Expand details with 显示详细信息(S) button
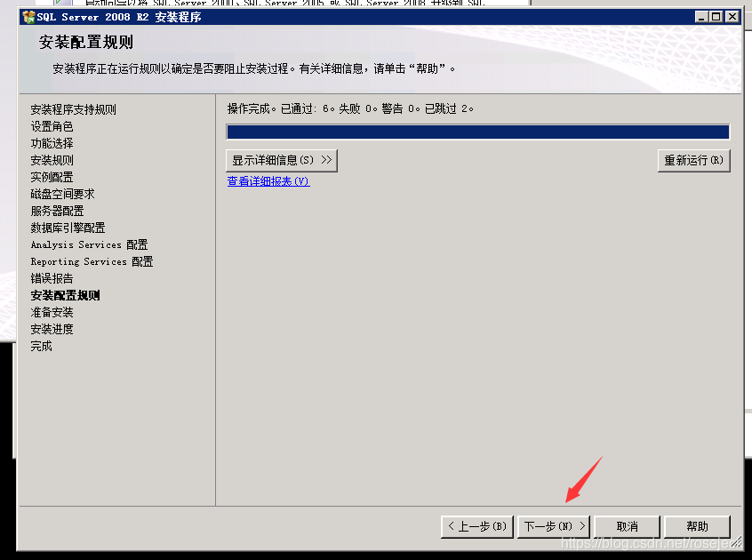Screen dimensions: 752x560 coord(282,160)
